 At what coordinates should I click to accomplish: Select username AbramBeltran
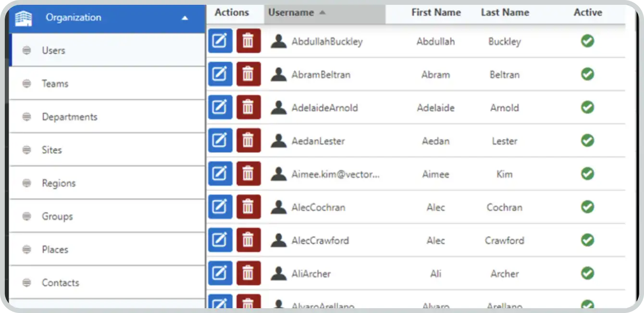click(x=321, y=75)
